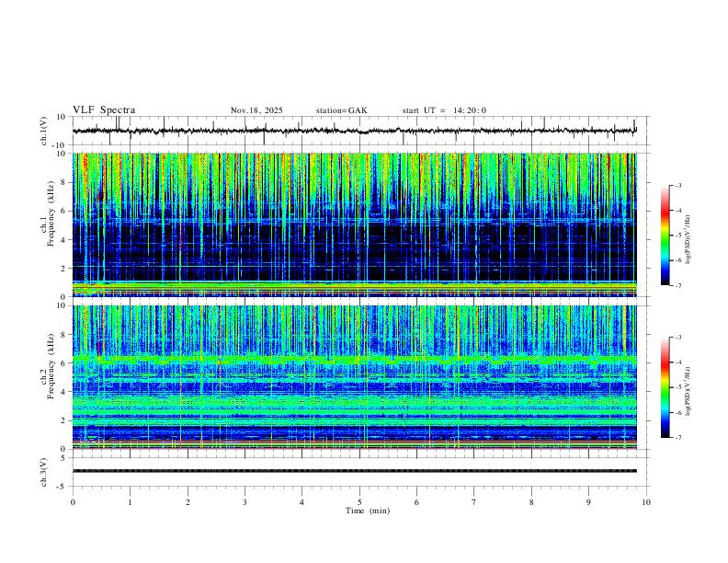Click the time axis tick label "4"

click(301, 502)
